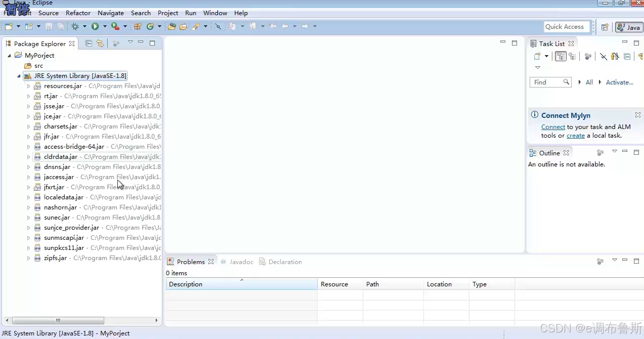Expand the charsets.jar node
Screen dimensions: 644x339
[x=28, y=126]
